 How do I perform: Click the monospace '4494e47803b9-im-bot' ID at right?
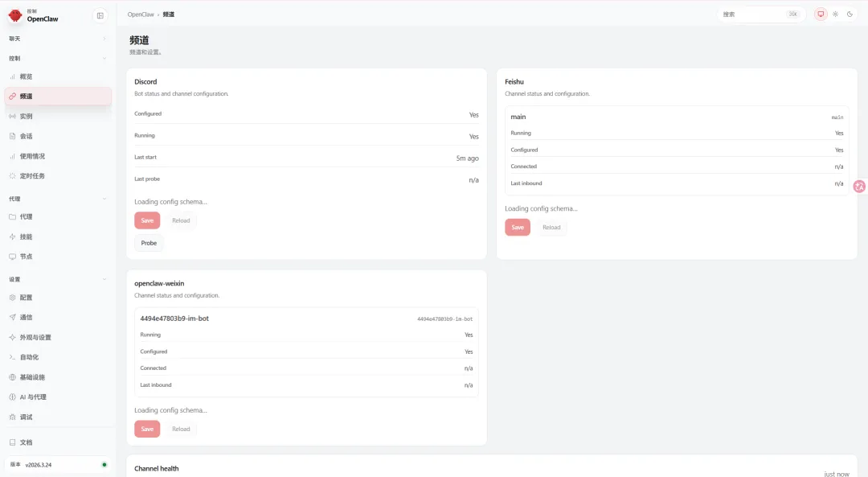(x=444, y=319)
